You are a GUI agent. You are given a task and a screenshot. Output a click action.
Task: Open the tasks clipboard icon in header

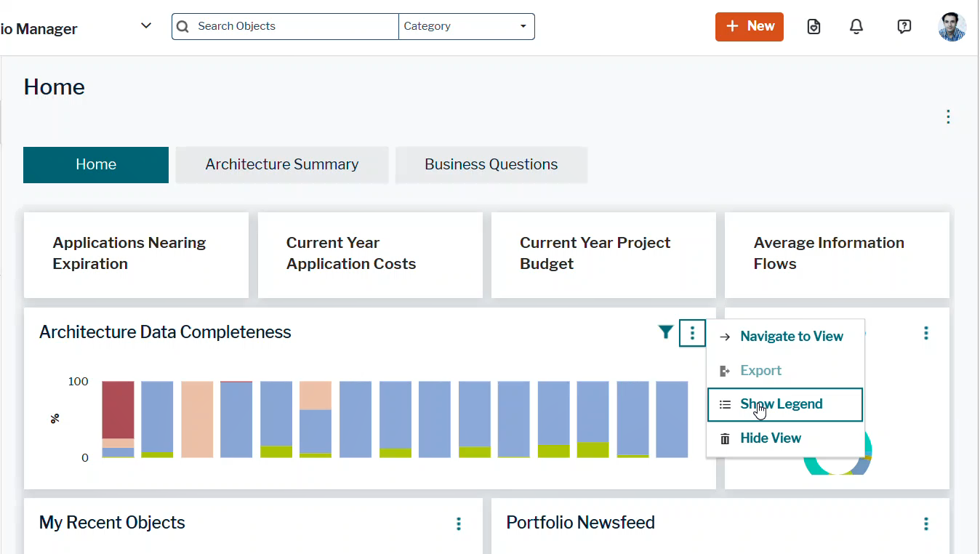tap(814, 27)
